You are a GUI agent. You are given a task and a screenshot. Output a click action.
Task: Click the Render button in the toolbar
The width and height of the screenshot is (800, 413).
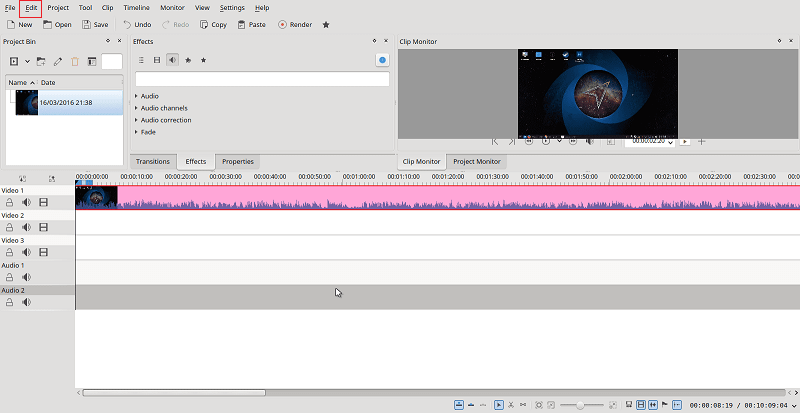(294, 24)
